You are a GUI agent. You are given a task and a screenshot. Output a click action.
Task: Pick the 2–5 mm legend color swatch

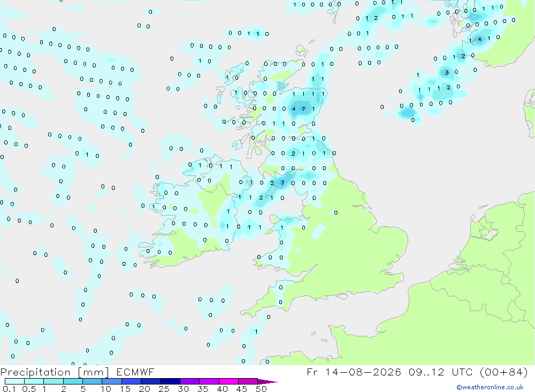click(x=73, y=381)
